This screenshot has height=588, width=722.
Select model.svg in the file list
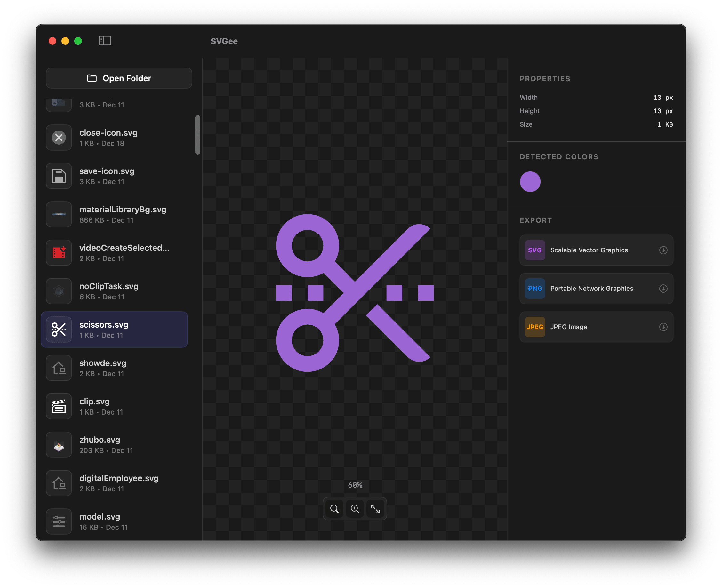[115, 521]
